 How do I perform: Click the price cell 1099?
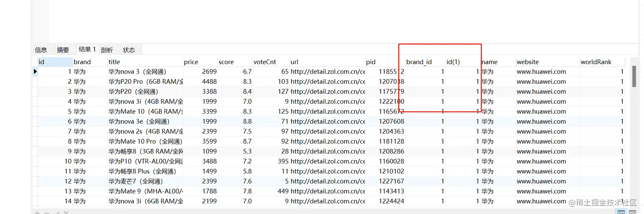(200, 151)
